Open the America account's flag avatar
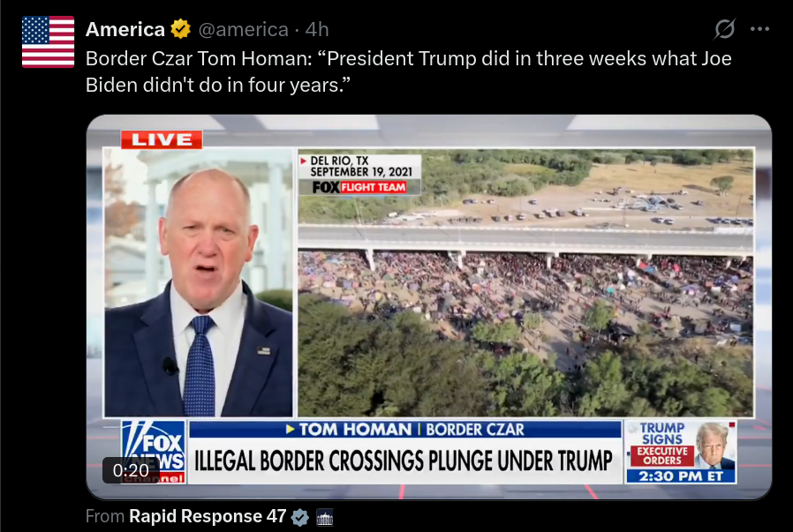793x532 pixels. pos(48,42)
